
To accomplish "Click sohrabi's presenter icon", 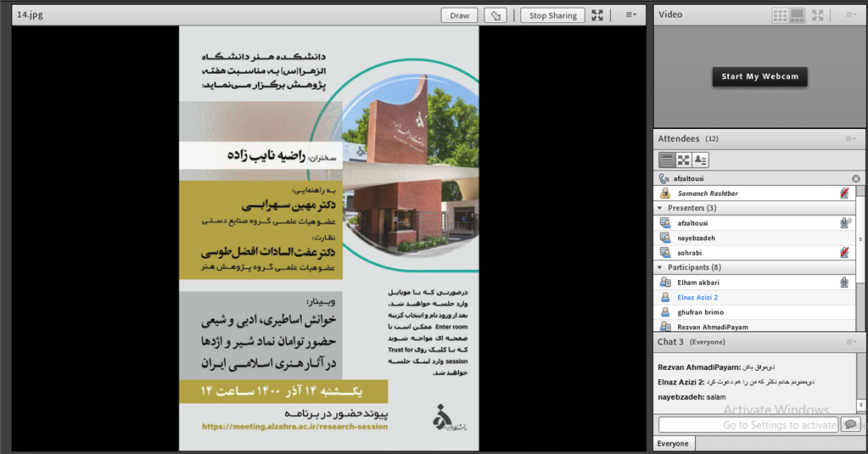I will 665,253.
